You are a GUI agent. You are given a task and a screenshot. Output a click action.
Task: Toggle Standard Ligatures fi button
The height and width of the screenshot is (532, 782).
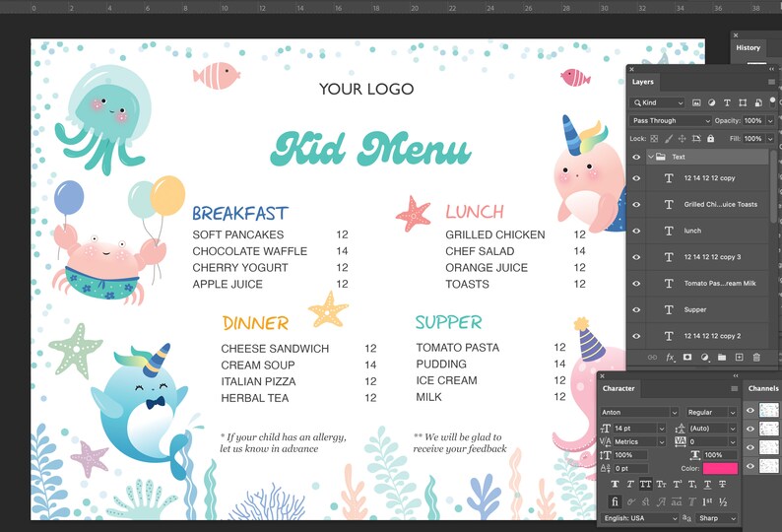615,501
